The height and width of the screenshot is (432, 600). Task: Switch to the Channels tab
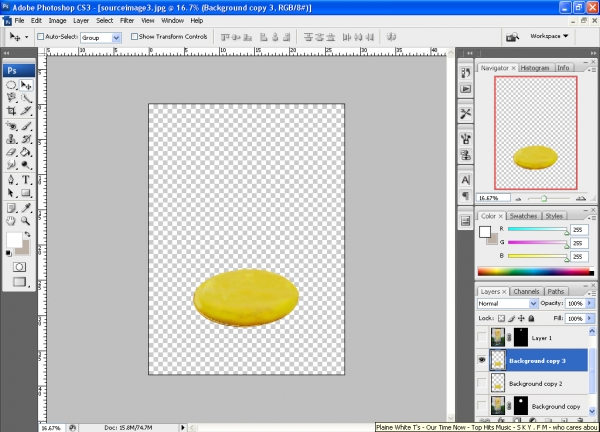526,292
